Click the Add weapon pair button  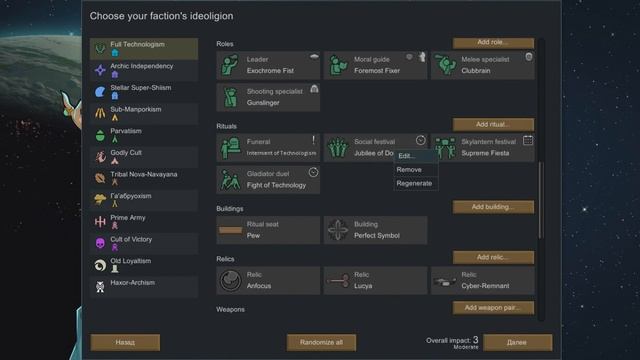tap(493, 308)
